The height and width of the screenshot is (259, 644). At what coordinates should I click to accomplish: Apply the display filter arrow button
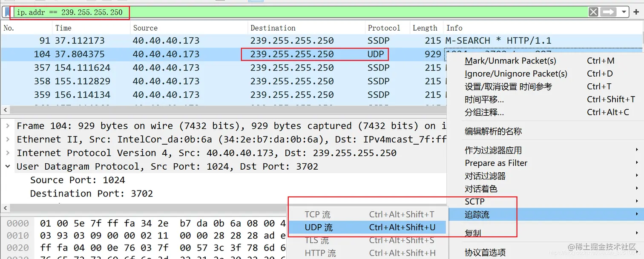[x=608, y=12]
